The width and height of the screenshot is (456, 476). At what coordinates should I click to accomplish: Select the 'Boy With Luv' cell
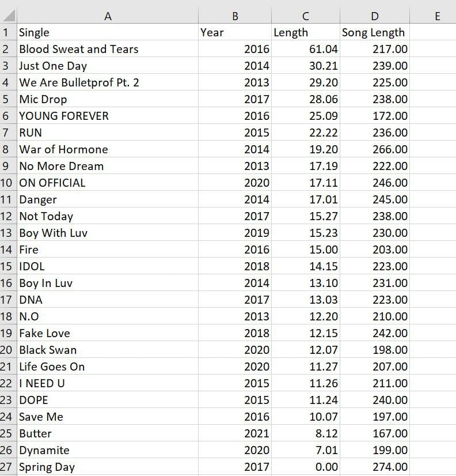54,233
